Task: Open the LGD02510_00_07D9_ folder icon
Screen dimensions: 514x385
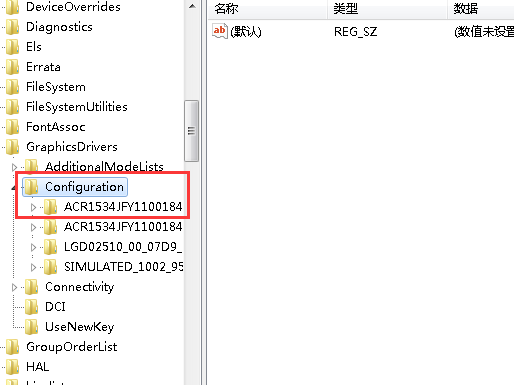Action: (x=51, y=247)
